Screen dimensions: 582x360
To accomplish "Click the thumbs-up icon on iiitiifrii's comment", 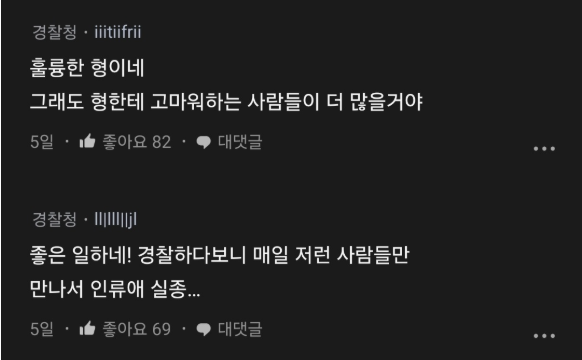I will [88, 141].
